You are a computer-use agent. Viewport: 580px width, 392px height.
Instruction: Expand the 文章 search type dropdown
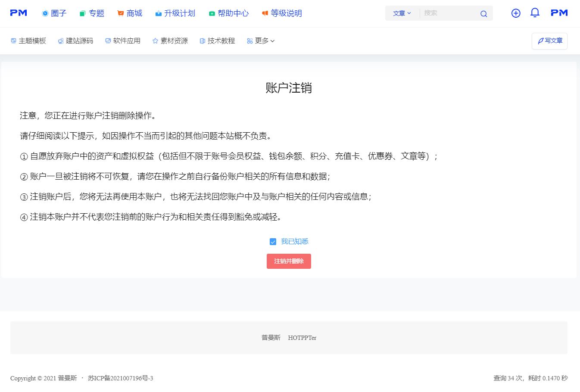(402, 13)
